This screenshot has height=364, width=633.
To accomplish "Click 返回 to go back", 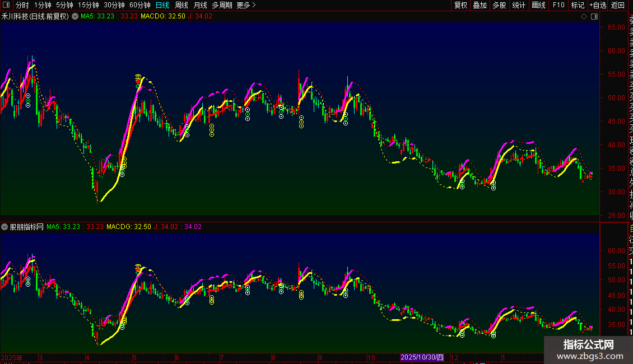I will point(618,5).
